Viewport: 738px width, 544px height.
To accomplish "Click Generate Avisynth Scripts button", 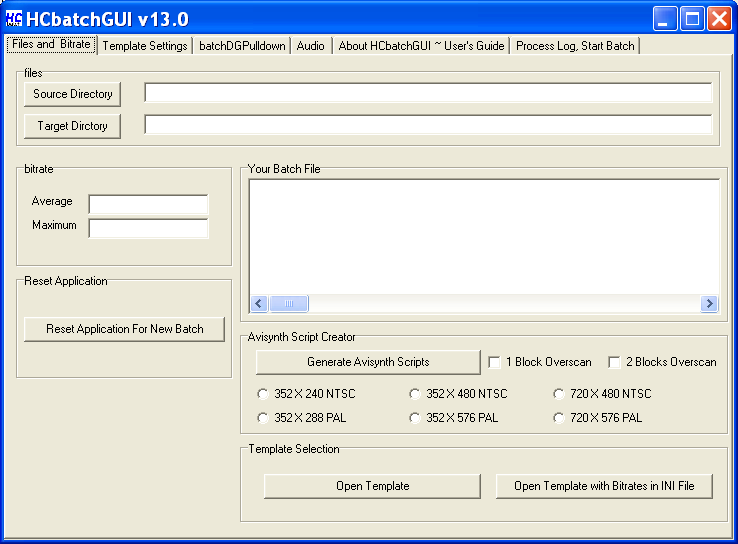I will coord(368,362).
